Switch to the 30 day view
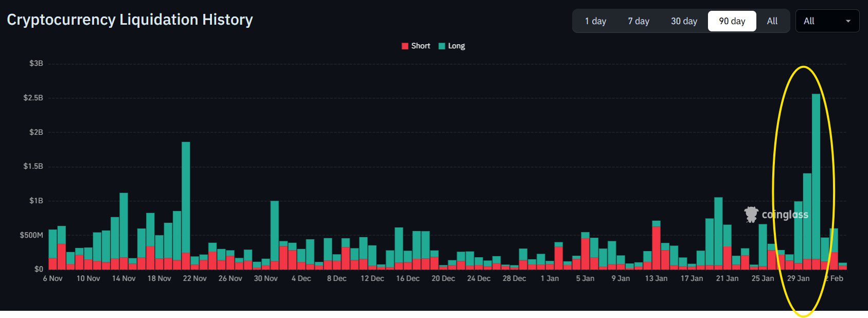This screenshot has height=318, width=868. (x=684, y=21)
